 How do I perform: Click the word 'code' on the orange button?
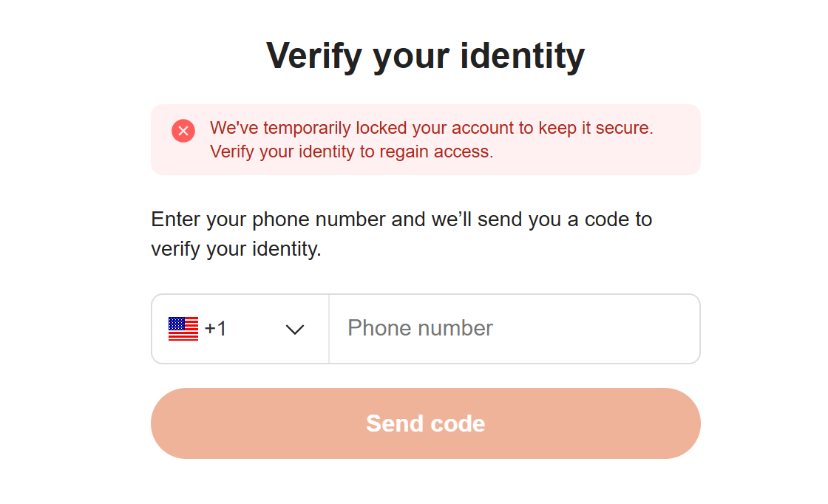458,423
